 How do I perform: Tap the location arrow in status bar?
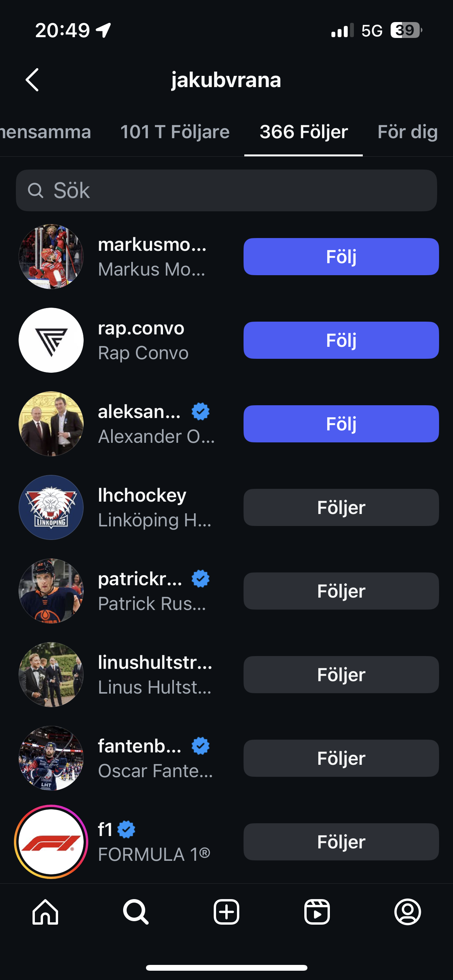click(x=104, y=30)
